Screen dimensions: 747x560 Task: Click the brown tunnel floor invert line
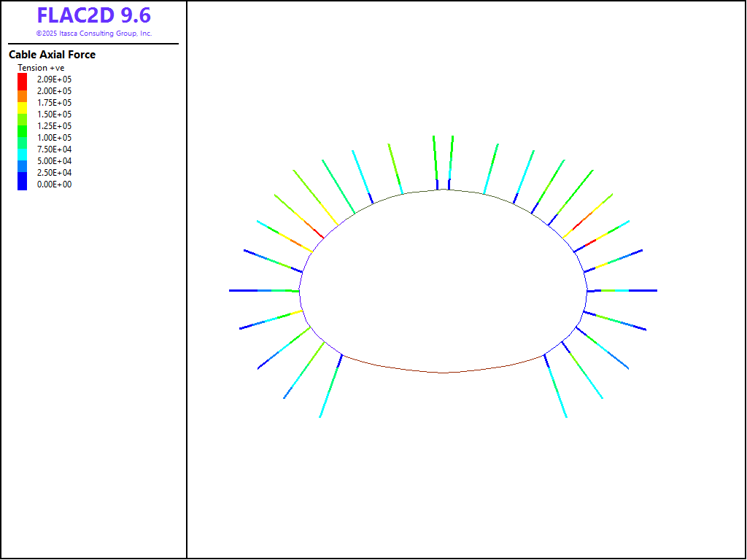click(444, 372)
